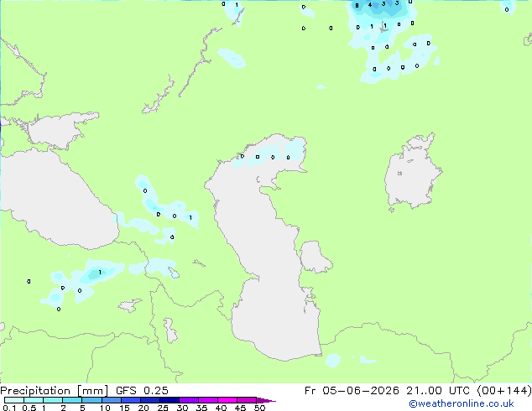Click the over-50 mm arrow tip of the legend

pos(266,400)
